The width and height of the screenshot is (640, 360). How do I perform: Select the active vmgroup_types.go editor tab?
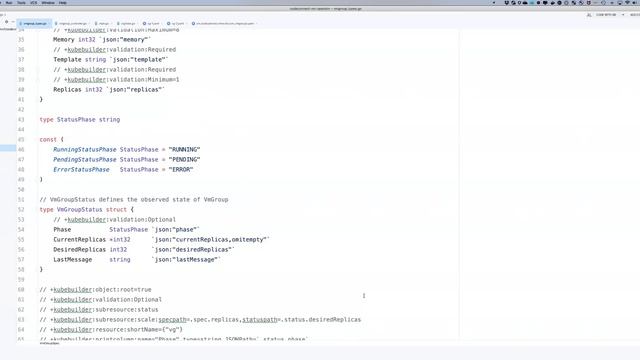click(x=34, y=24)
